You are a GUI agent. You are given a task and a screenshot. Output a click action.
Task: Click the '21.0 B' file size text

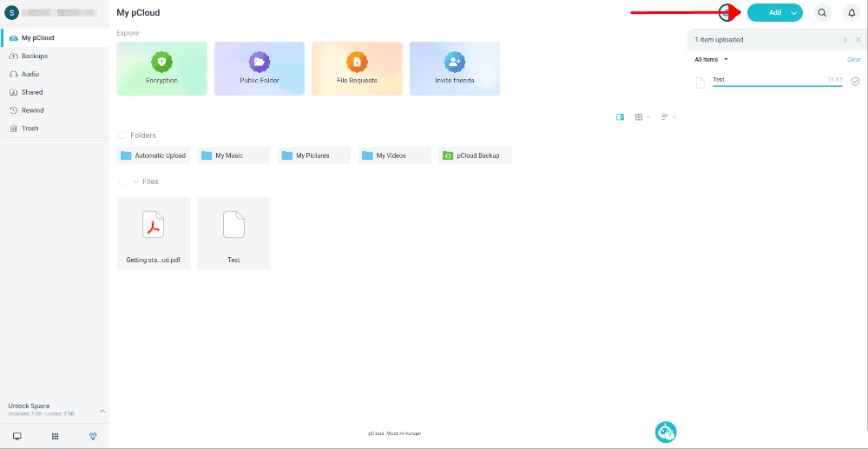point(835,80)
